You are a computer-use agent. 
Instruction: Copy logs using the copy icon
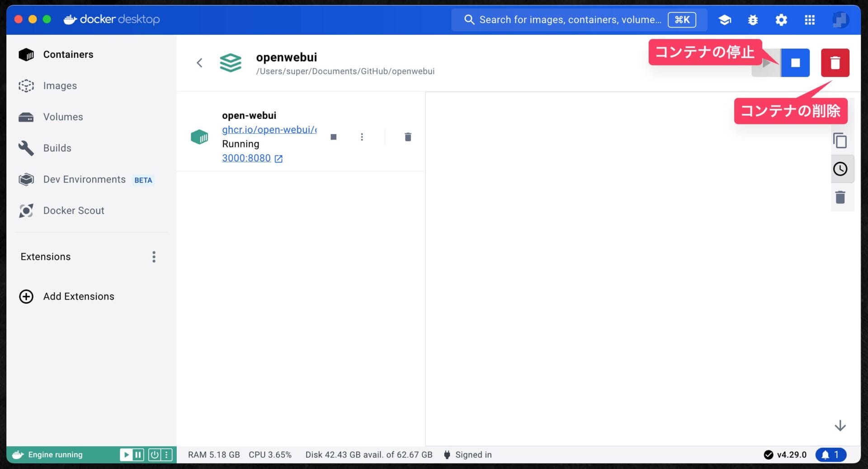click(840, 141)
